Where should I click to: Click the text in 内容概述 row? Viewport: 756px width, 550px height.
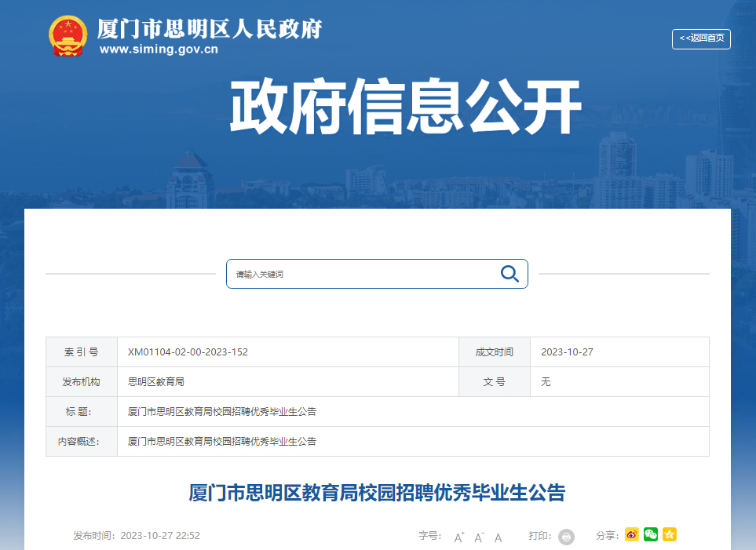click(221, 442)
